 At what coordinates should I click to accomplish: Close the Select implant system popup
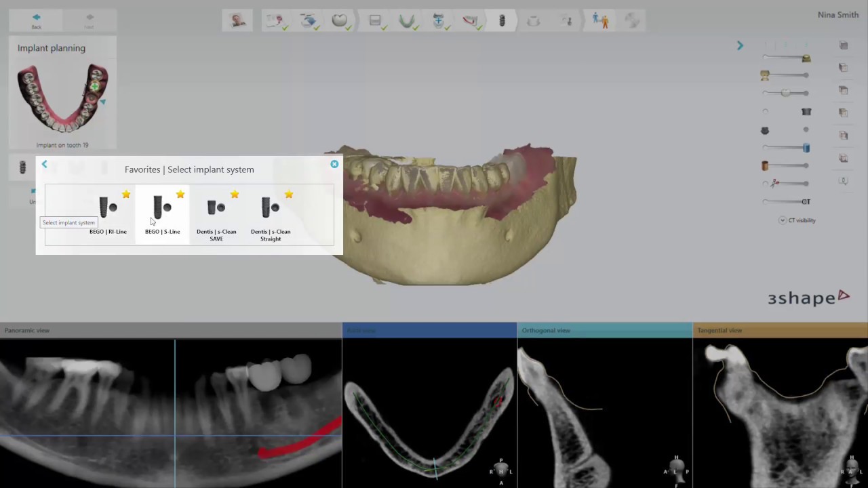coord(334,164)
